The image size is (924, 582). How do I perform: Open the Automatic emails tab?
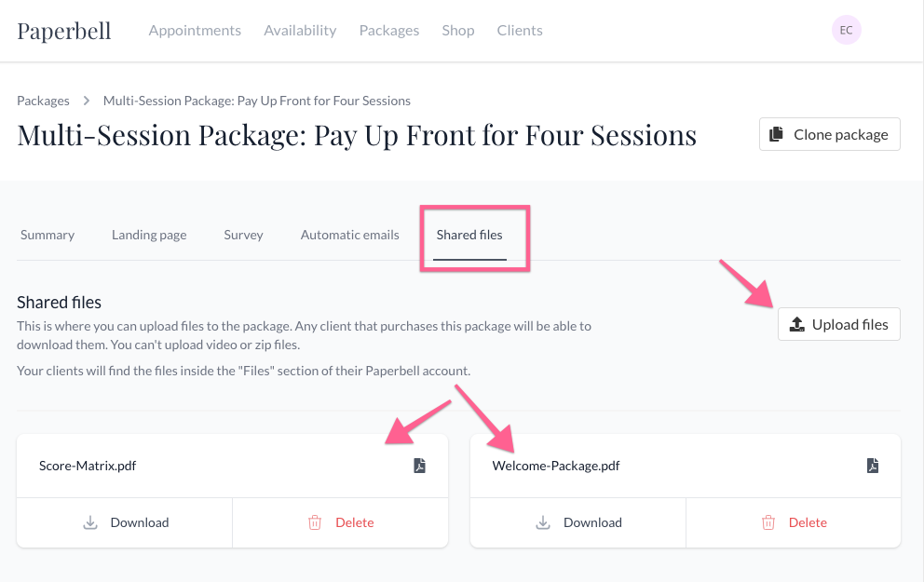(350, 235)
